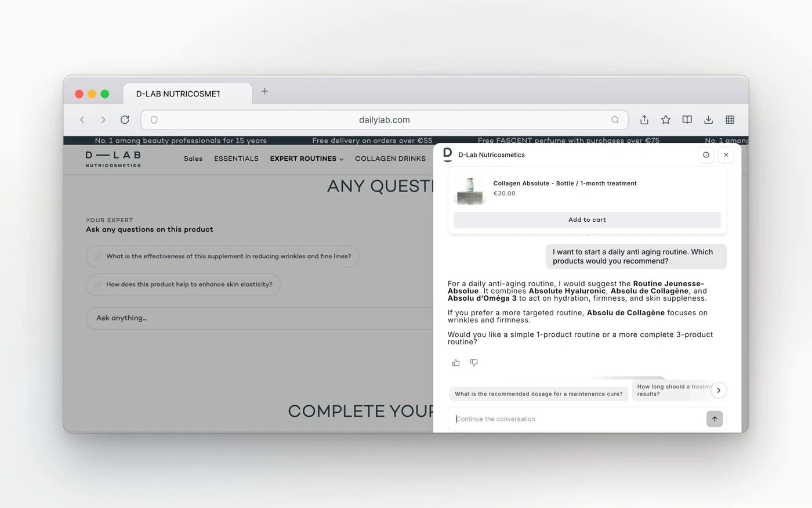The height and width of the screenshot is (508, 812).
Task: Open the shield privacy icon in address bar
Action: pos(154,120)
